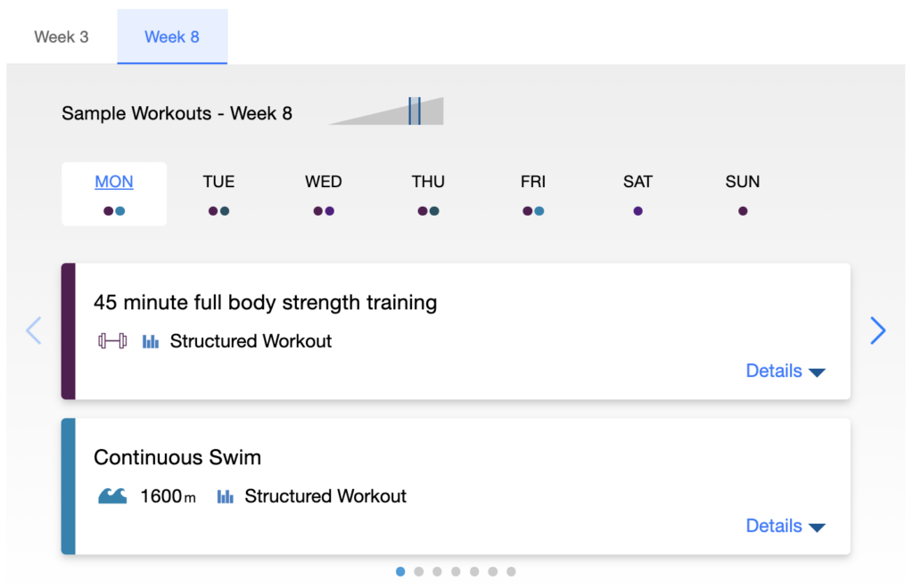The image size is (913, 588).
Task: Jump to the second carousel page dot
Action: pos(419,572)
